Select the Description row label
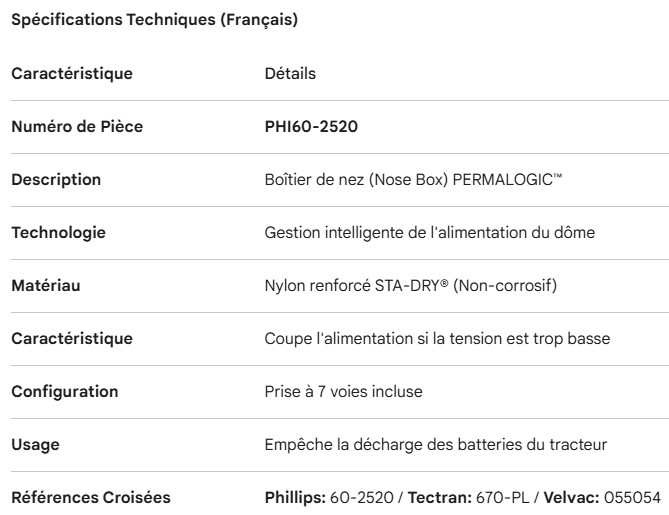669x515 pixels. click(x=56, y=180)
